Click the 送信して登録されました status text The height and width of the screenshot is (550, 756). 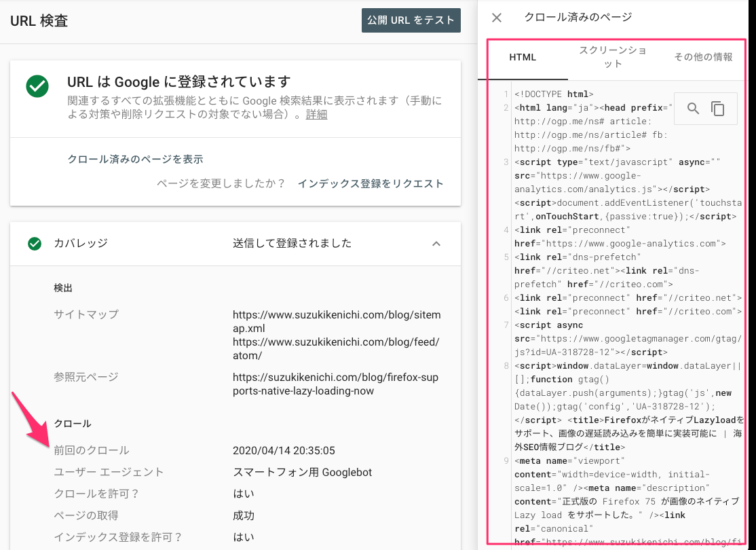(292, 243)
